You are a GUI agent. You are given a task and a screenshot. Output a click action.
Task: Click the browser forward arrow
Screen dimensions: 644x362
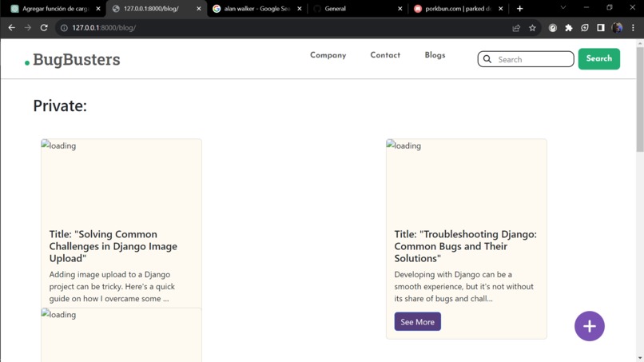pyautogui.click(x=27, y=27)
